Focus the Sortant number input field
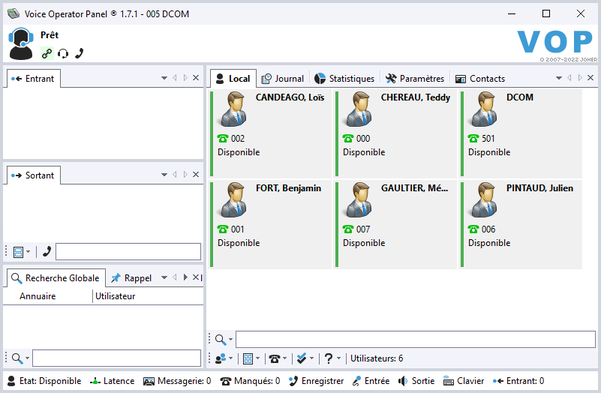The height and width of the screenshot is (393, 601). click(x=128, y=252)
